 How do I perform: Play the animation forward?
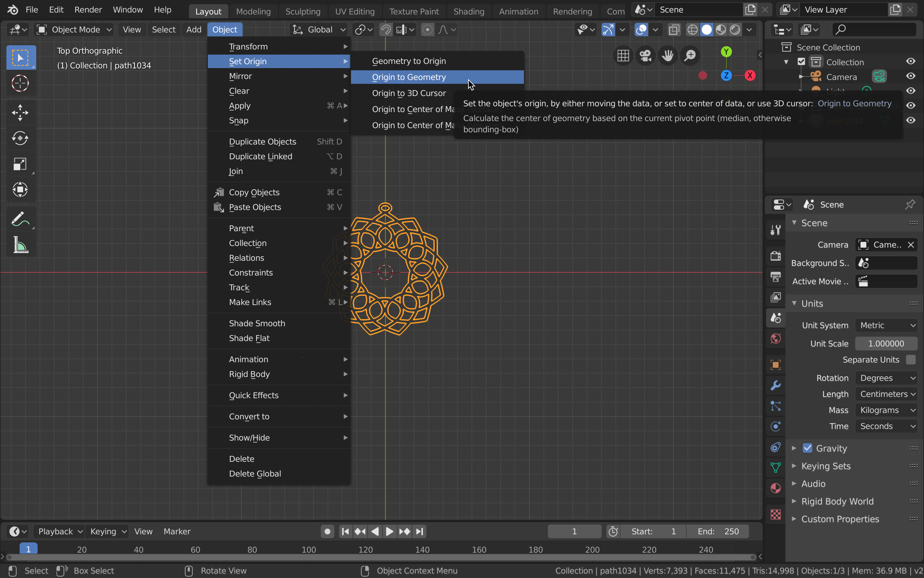coord(389,531)
